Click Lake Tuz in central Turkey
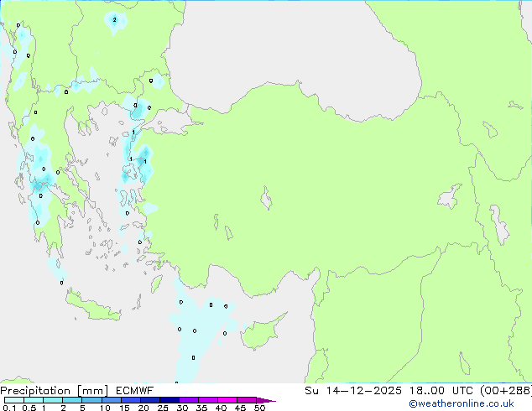The width and height of the screenshot is (532, 411). [x=266, y=200]
